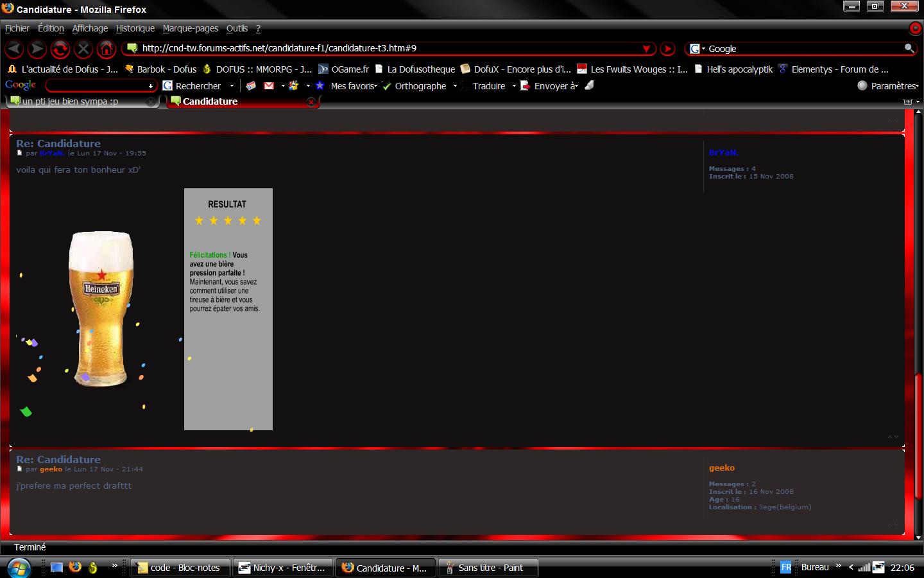Launch Firefox from the quick launch bar
Image resolution: width=924 pixels, height=578 pixels.
[x=75, y=567]
